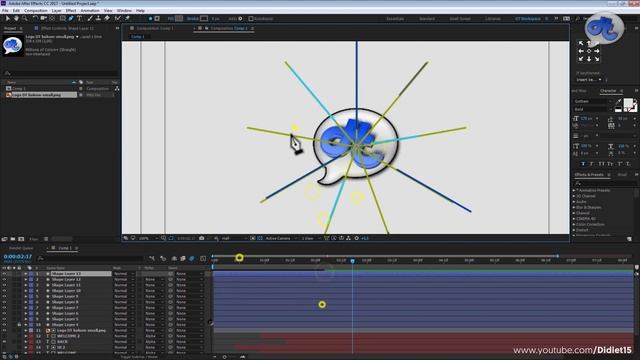Hide Shape Layer 13 with eye toggle
This screenshot has height=360, width=640.
[x=4, y=273]
